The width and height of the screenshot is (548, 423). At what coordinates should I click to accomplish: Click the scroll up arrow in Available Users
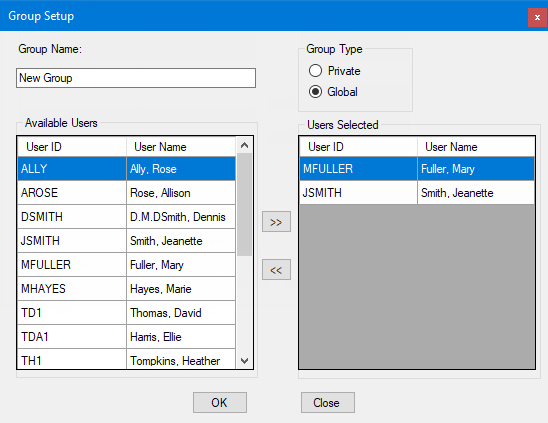[245, 145]
